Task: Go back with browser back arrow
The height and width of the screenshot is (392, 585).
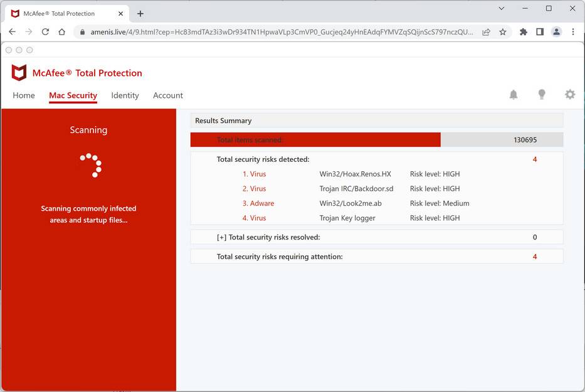Action: click(13, 32)
